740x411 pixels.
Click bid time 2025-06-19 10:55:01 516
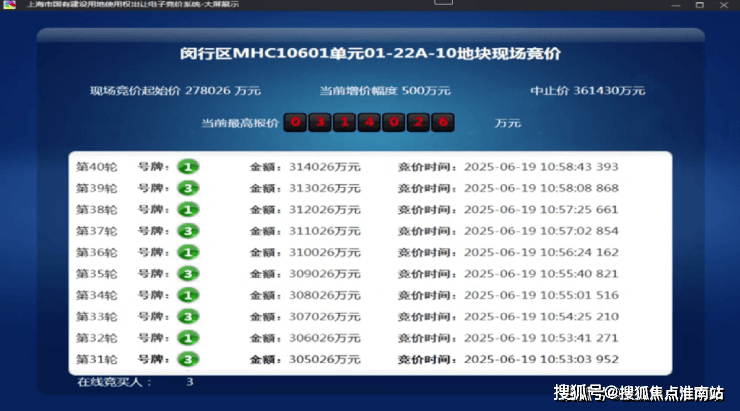tap(541, 295)
